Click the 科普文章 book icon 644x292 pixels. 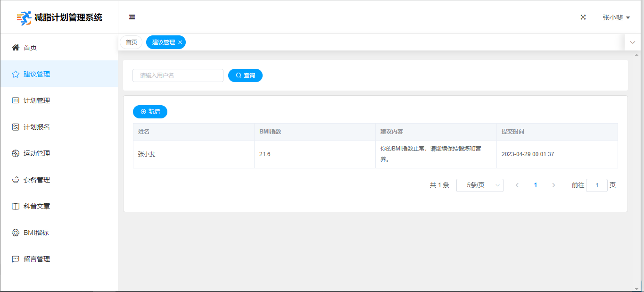coord(16,206)
